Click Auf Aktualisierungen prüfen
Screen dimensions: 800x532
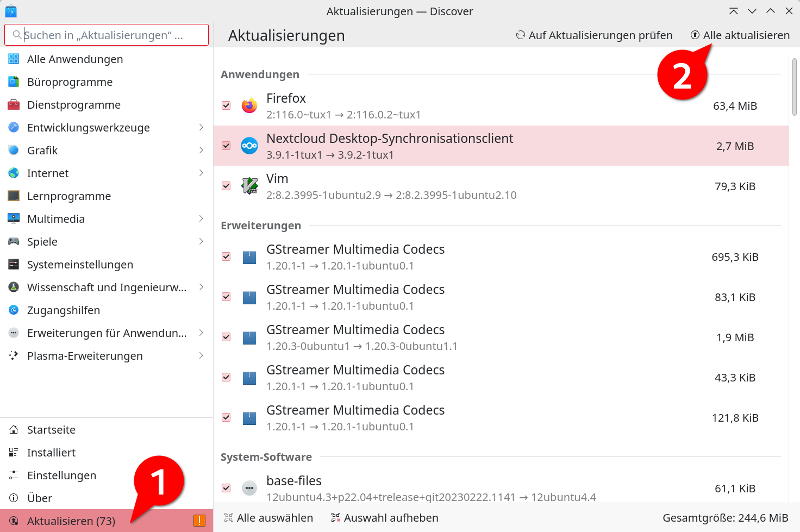(x=593, y=35)
